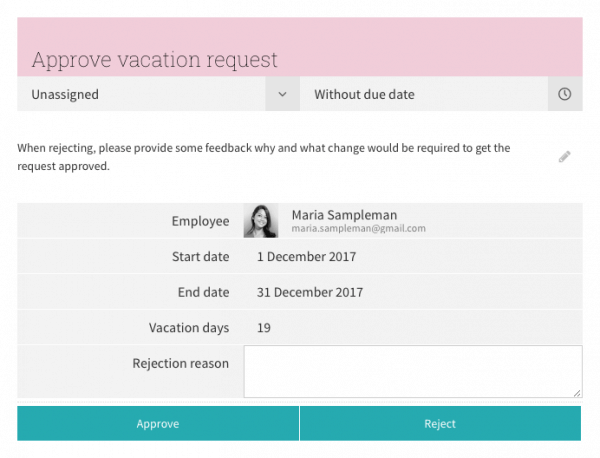The image size is (600, 458).
Task: Select the Maria Sampleman employee name
Action: click(x=343, y=214)
